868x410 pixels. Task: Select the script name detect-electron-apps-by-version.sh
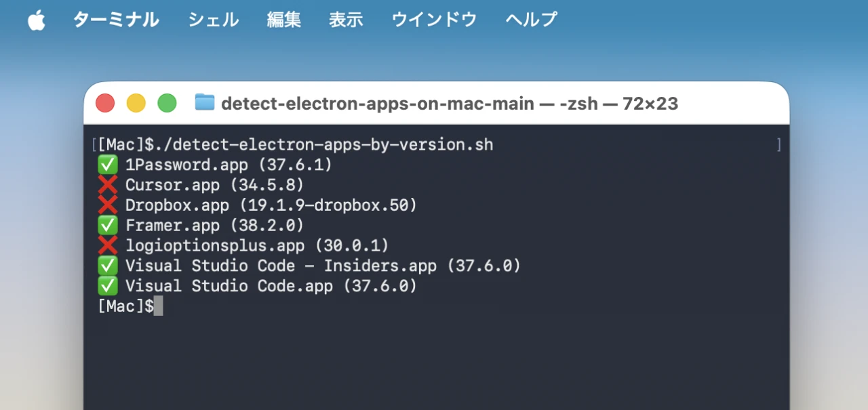331,144
